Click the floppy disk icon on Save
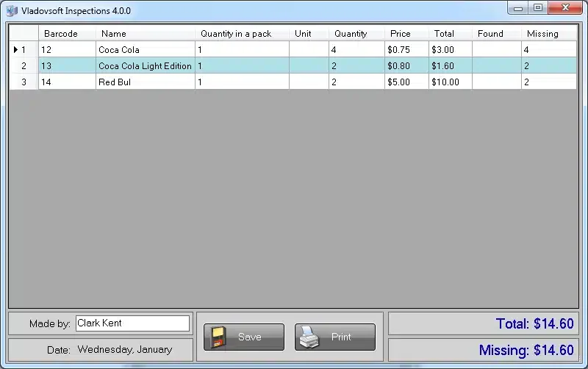Image resolution: width=588 pixels, height=369 pixels. pos(218,337)
